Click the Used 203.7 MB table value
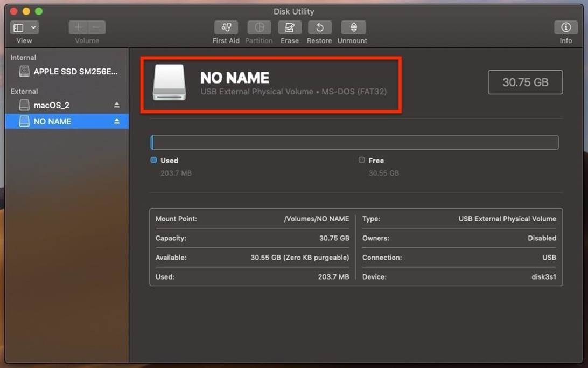Viewport: 588px width, 368px height. pos(333,277)
